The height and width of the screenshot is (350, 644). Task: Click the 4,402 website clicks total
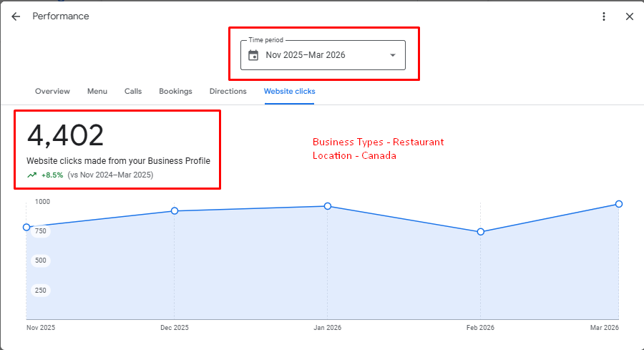[65, 136]
